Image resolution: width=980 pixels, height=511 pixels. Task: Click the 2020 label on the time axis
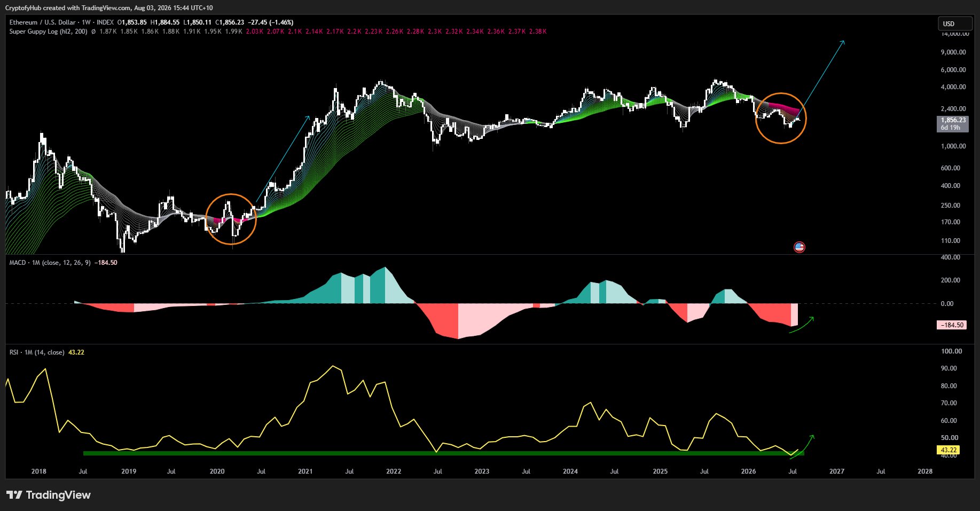[x=217, y=471]
